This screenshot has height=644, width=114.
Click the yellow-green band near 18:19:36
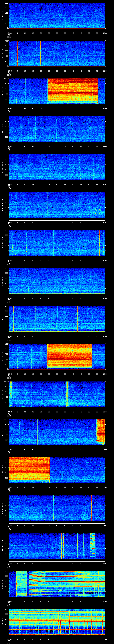67,394
